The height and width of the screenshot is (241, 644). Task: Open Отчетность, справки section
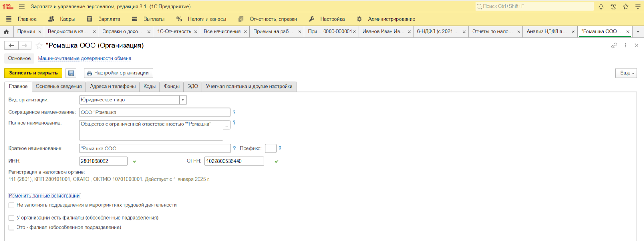pos(268,19)
